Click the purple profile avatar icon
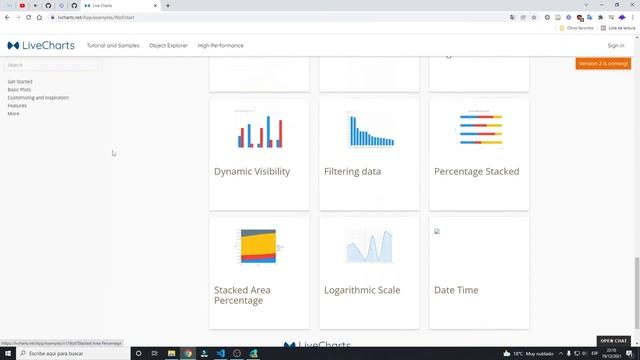Screen dimensions: 640x360 pos(622,18)
